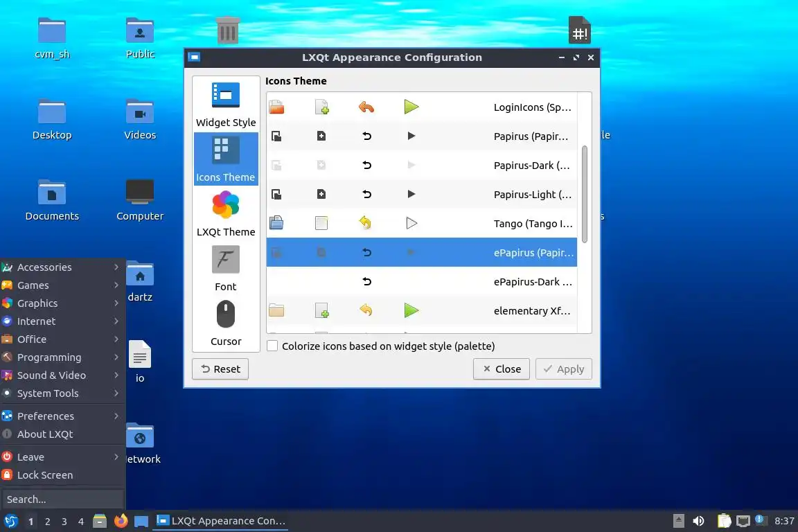
Task: Choose the elementary Xfce icon theme
Action: tap(421, 310)
